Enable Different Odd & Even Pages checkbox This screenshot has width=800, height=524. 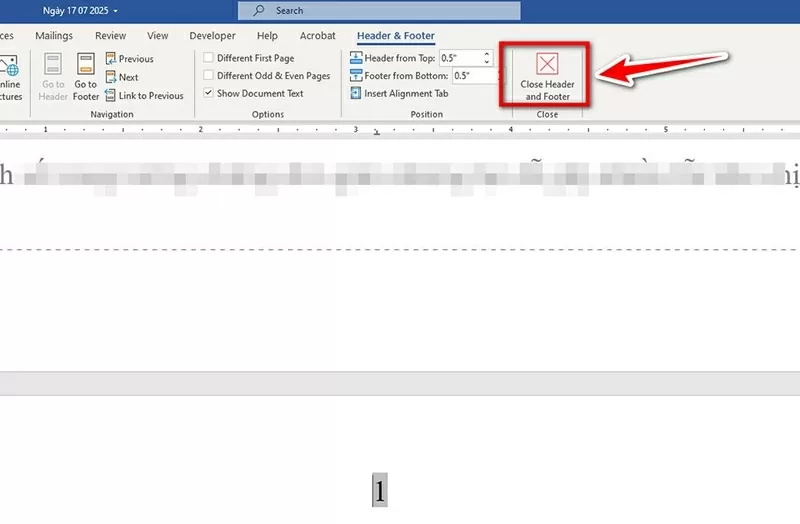pyautogui.click(x=208, y=76)
